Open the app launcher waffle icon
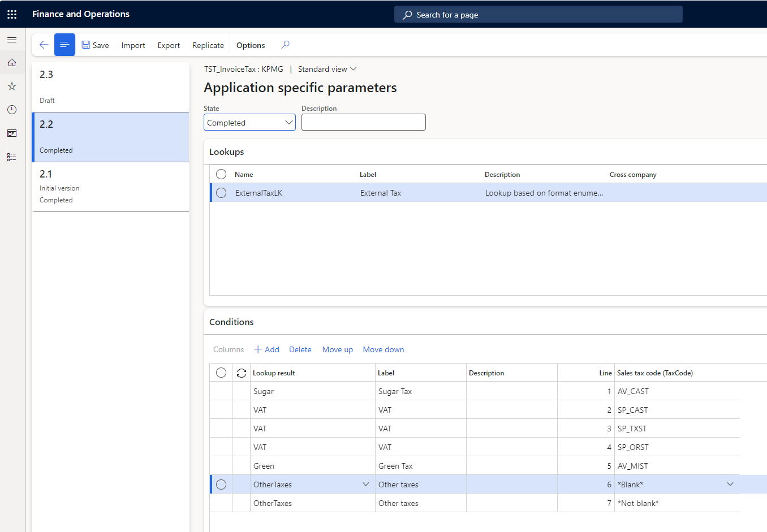767x532 pixels. point(12,14)
